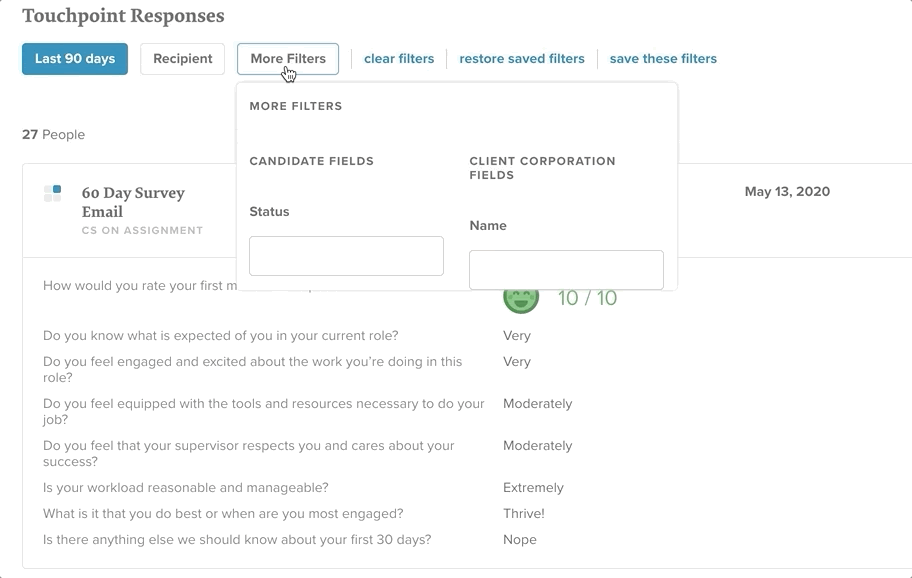The height and width of the screenshot is (578, 912).
Task: Open the Last 90 days date filter
Action: [x=75, y=59]
